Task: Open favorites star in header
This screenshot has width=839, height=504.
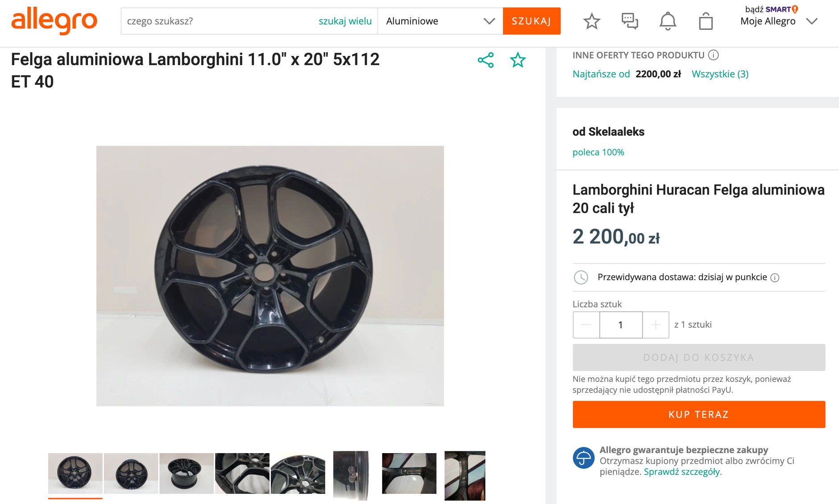Action: point(592,21)
